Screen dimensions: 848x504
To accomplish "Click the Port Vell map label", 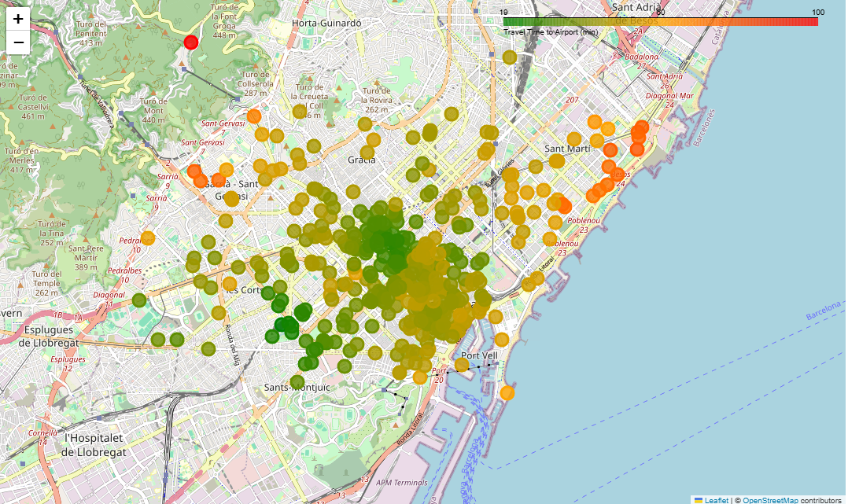I will point(479,355).
